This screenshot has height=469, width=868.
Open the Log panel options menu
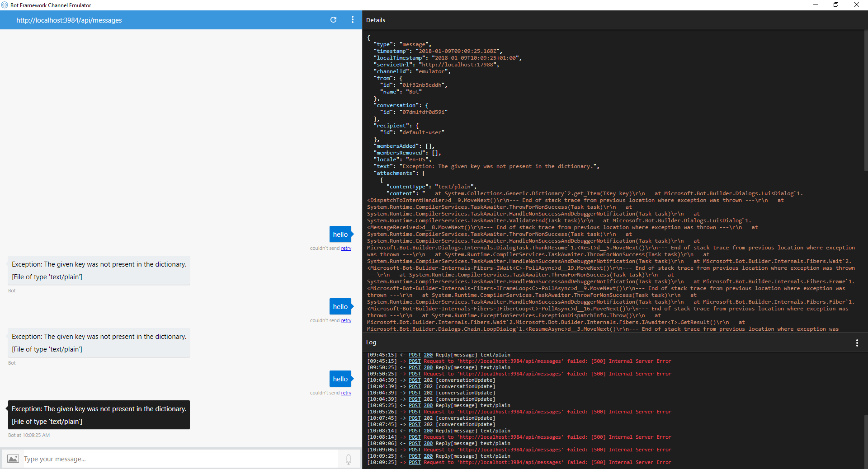pyautogui.click(x=858, y=343)
